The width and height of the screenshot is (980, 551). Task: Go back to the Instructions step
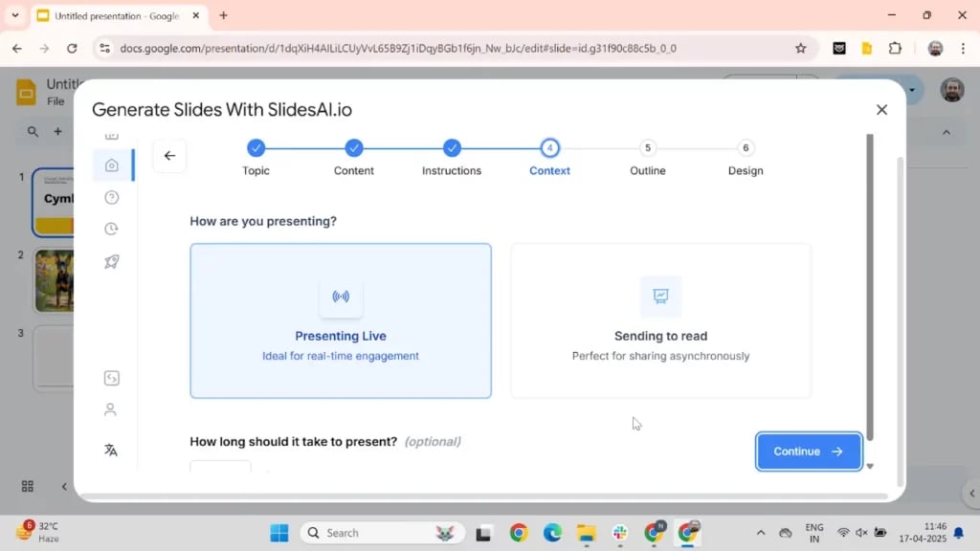[x=452, y=148]
